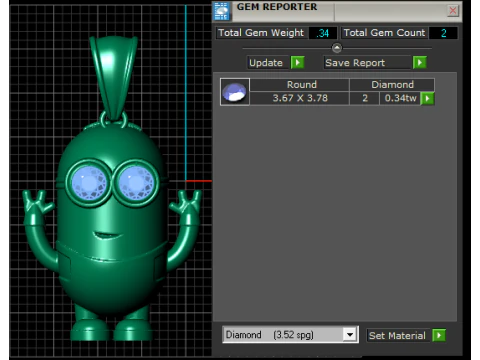480x360 pixels.
Task: Click the gem quantity cell '2'
Action: pos(365,98)
